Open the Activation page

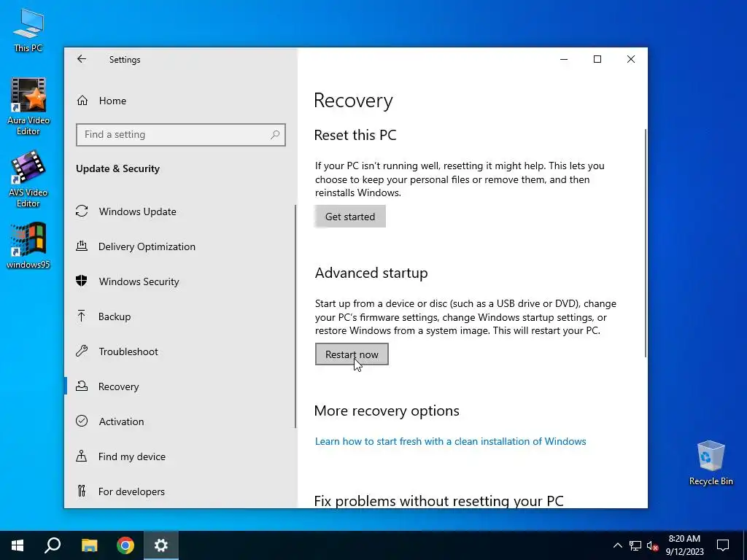click(x=122, y=421)
